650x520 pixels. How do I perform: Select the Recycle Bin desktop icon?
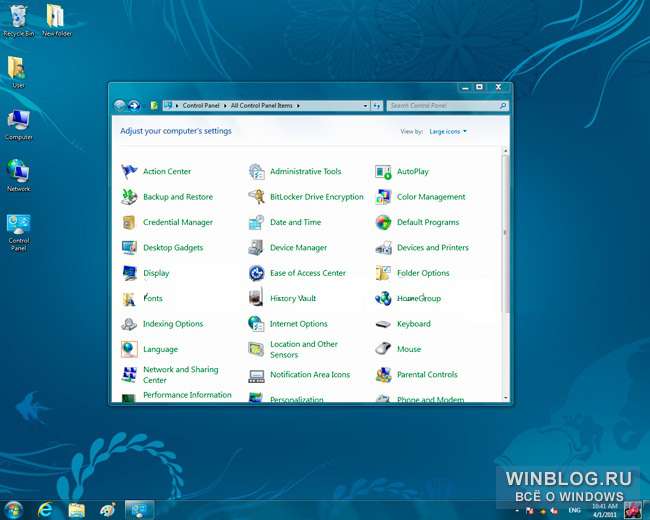(x=19, y=21)
